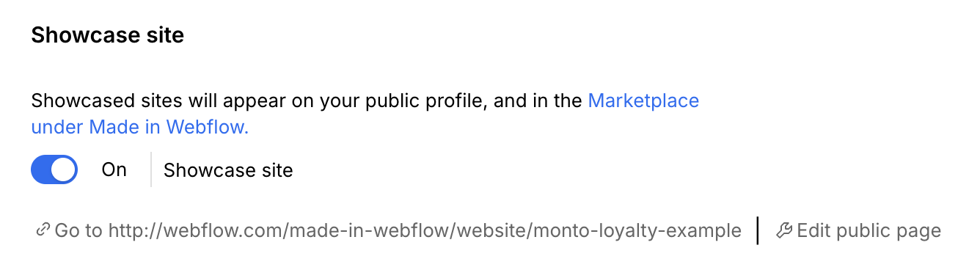980x270 pixels.
Task: Click the wrench icon beside Edit public page
Action: tap(784, 230)
